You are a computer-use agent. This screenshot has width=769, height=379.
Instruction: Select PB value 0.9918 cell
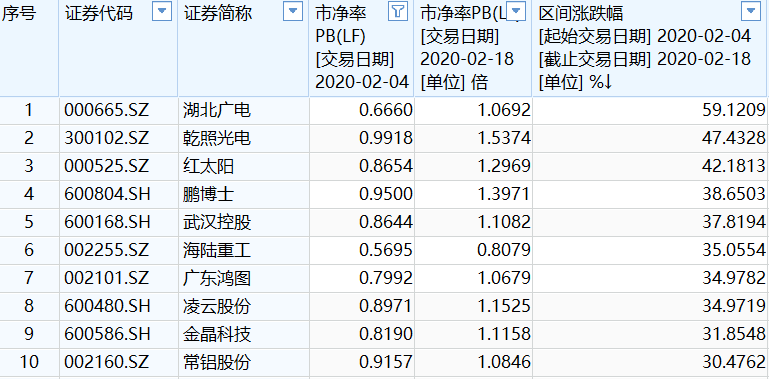click(x=361, y=138)
